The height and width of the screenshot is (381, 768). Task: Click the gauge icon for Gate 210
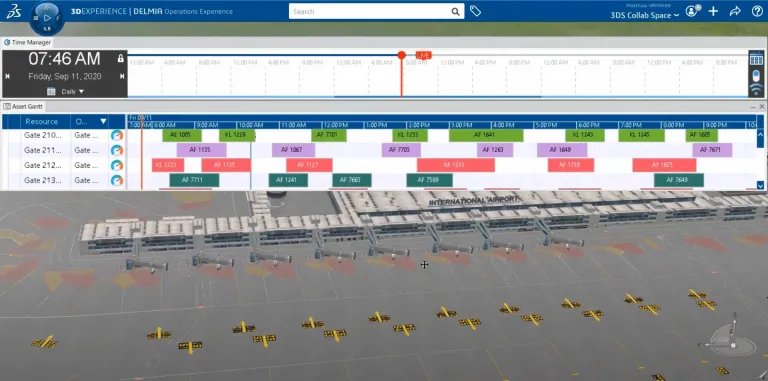[117, 136]
